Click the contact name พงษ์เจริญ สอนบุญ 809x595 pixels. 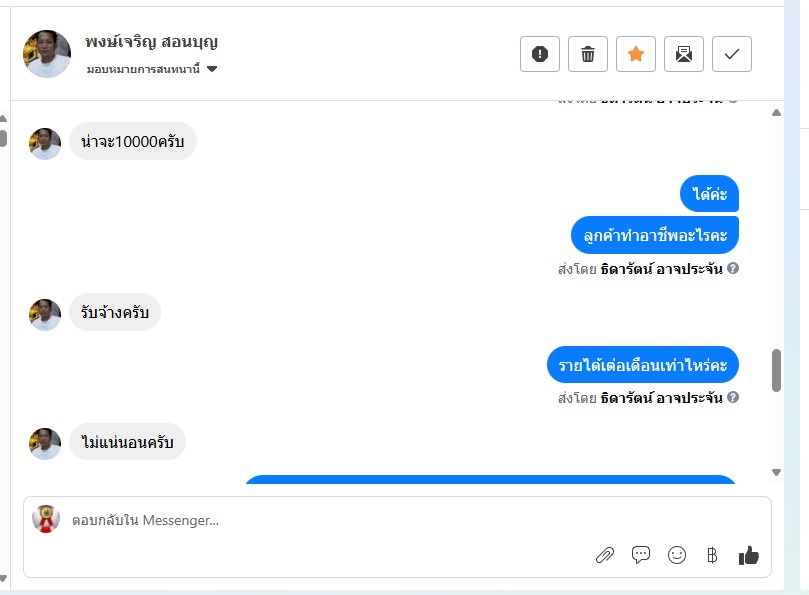[x=152, y=42]
